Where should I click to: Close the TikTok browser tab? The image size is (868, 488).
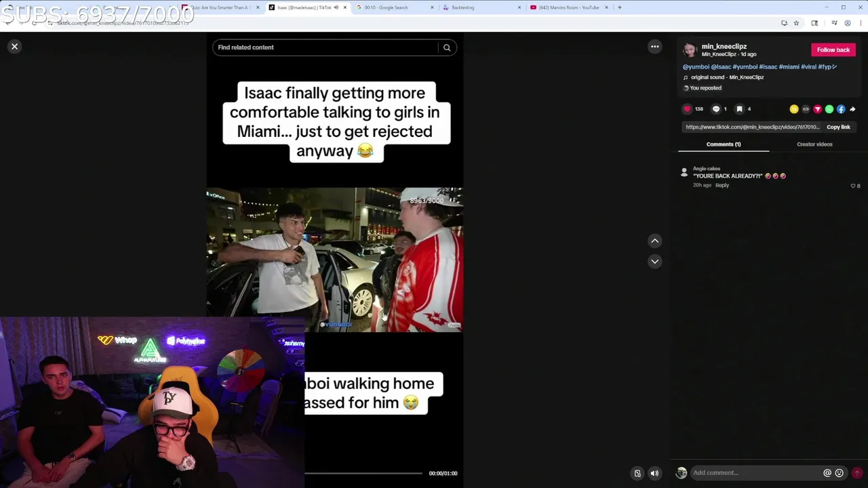click(x=344, y=7)
